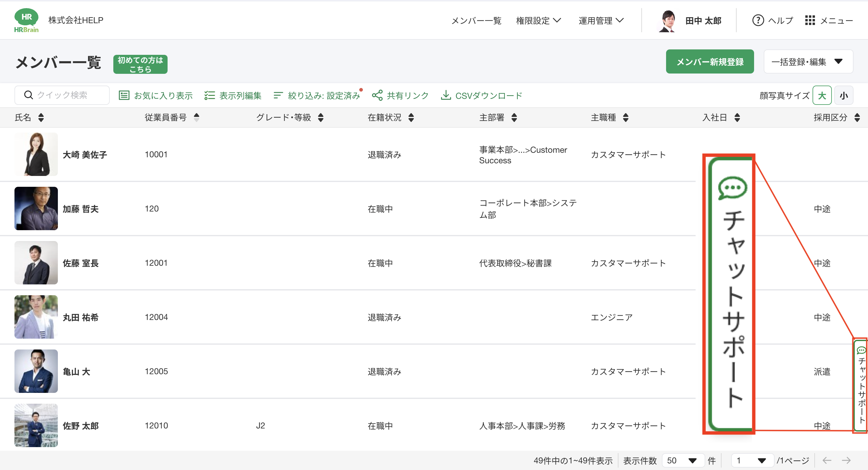868x470 pixels.
Task: Expand the 運用管理 menu chevron
Action: [x=620, y=20]
